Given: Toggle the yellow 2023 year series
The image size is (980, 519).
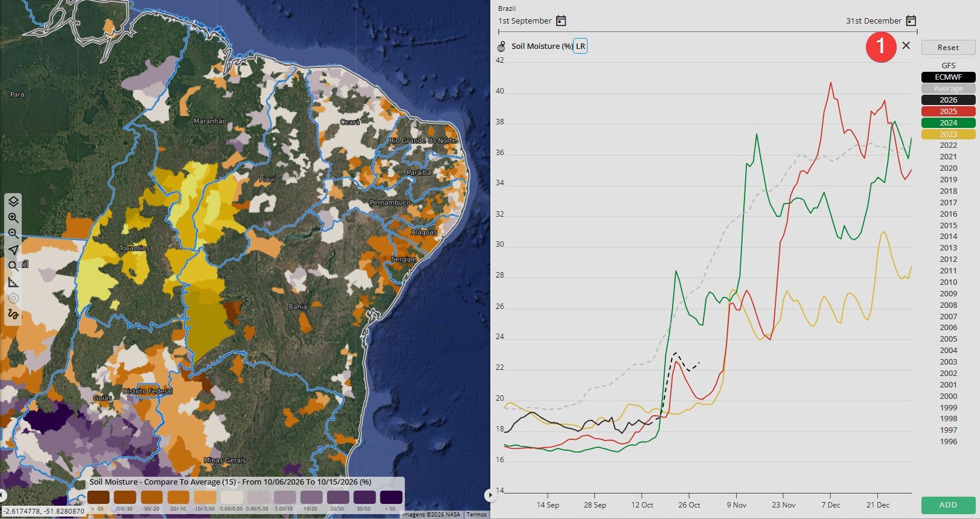Looking at the screenshot, I should click(x=948, y=135).
